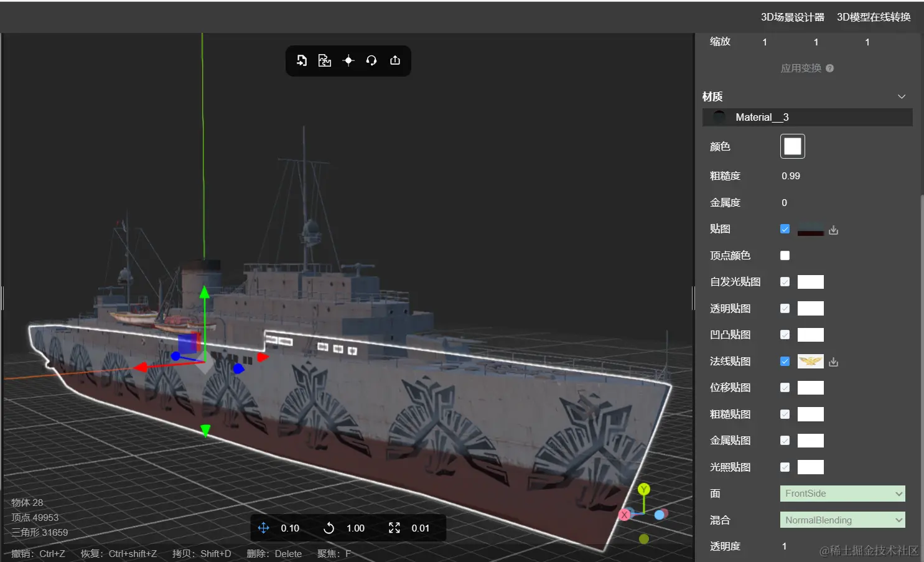This screenshot has width=924, height=562.
Task: Collapse the 材质 section chevron
Action: tap(902, 96)
